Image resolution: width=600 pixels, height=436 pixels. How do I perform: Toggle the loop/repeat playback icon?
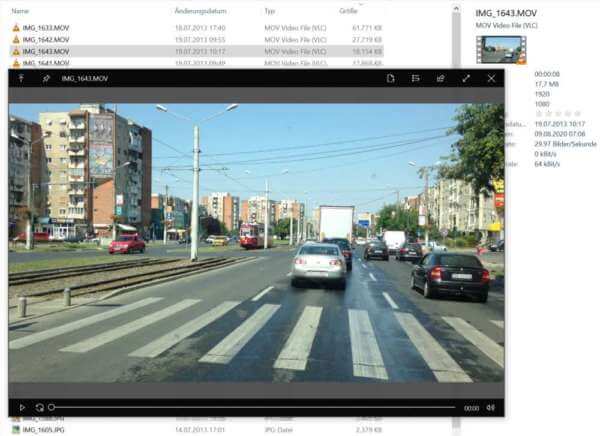tap(40, 408)
